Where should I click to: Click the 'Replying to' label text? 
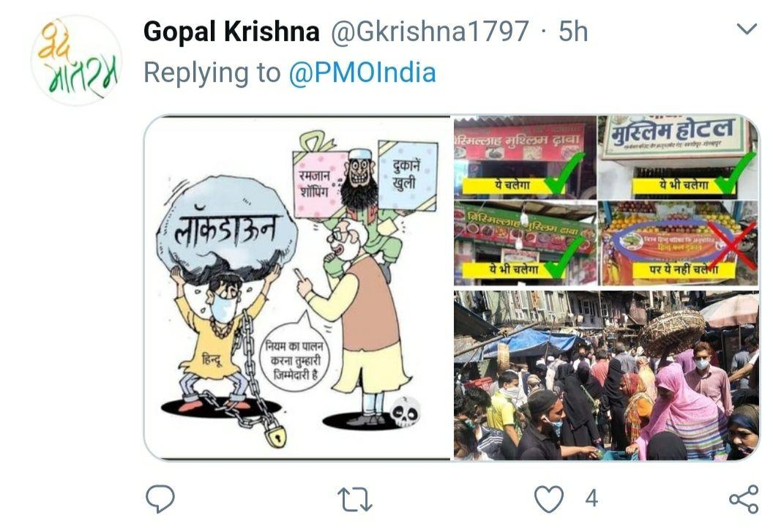[212, 73]
